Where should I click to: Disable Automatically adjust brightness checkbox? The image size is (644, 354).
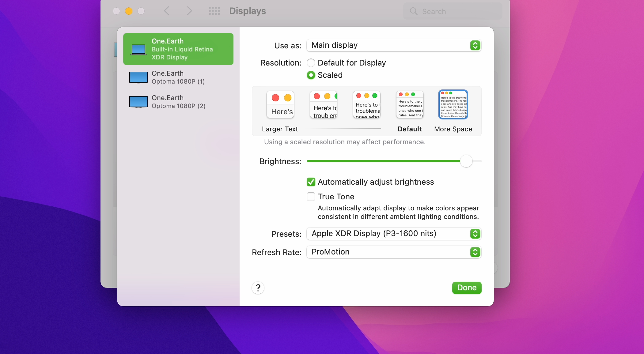click(x=311, y=182)
